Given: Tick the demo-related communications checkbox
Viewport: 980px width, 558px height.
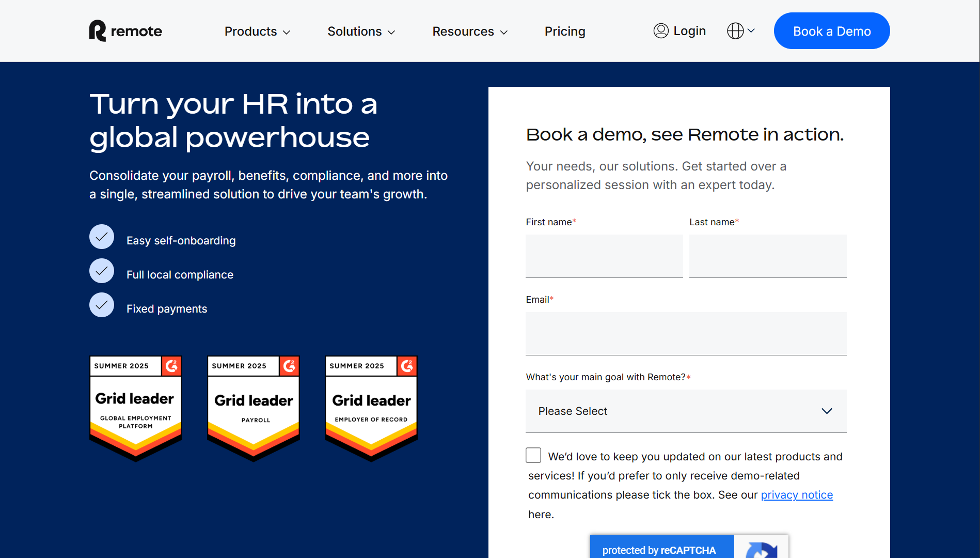Looking at the screenshot, I should (x=533, y=455).
